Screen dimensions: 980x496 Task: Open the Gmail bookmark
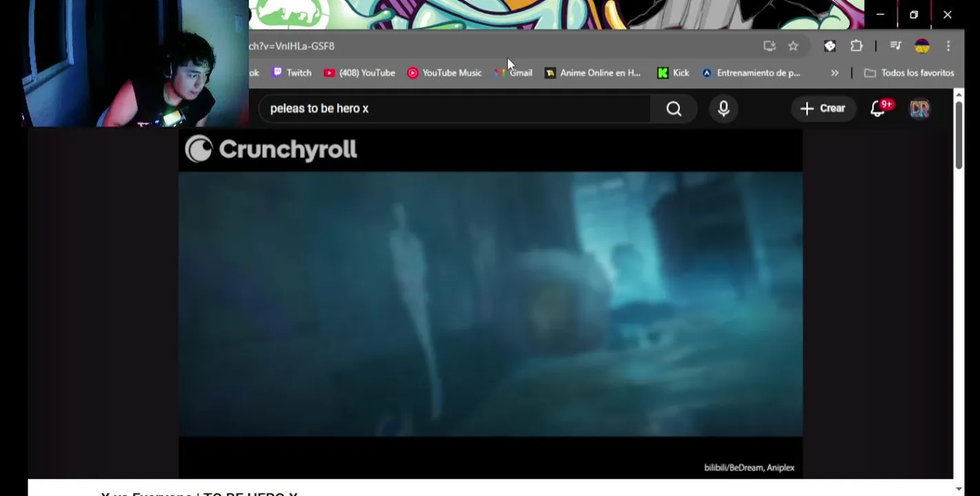(513, 72)
